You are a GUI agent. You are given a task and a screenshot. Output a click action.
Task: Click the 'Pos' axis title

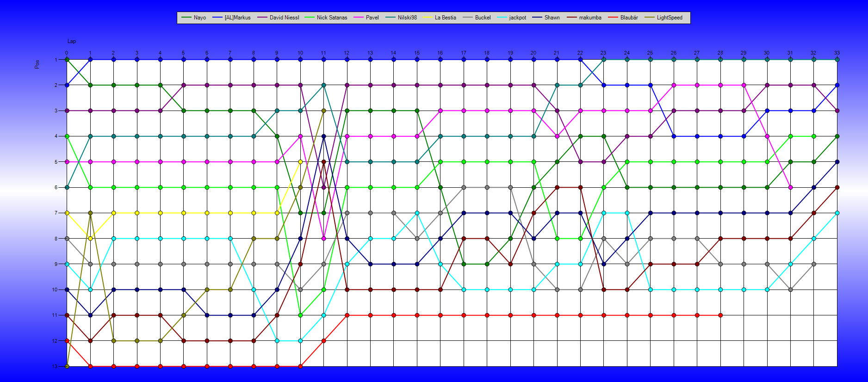coord(37,64)
